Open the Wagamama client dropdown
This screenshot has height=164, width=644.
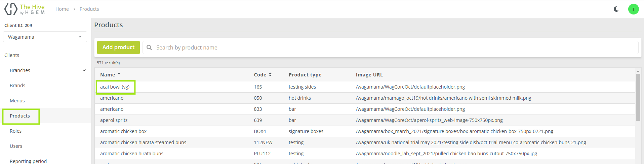(x=80, y=37)
